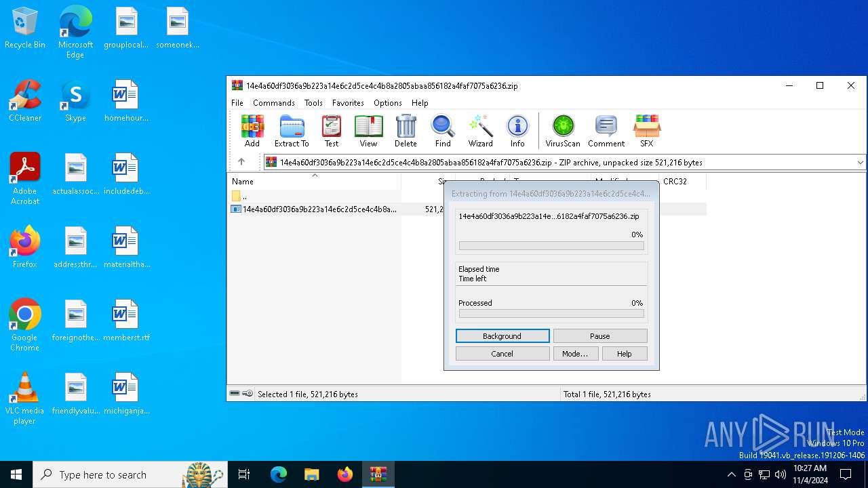Screen dimensions: 868x488
Task: Select the homehour Word document on desktop
Action: point(126,101)
